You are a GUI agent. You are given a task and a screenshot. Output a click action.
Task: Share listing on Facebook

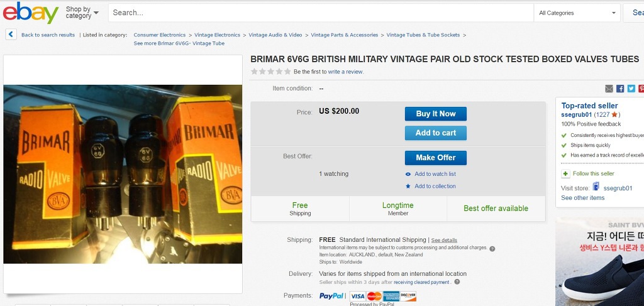point(620,89)
